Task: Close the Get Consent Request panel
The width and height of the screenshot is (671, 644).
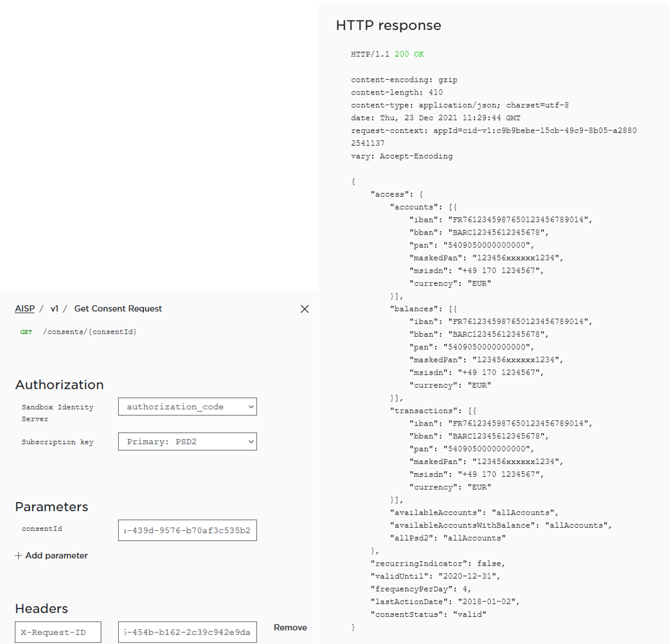Action: click(305, 309)
